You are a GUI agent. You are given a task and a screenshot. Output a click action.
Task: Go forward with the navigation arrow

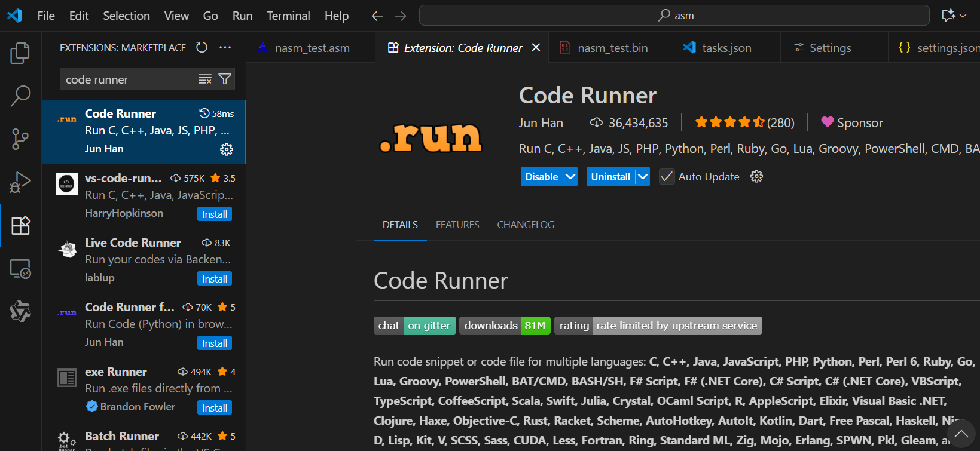pos(401,16)
